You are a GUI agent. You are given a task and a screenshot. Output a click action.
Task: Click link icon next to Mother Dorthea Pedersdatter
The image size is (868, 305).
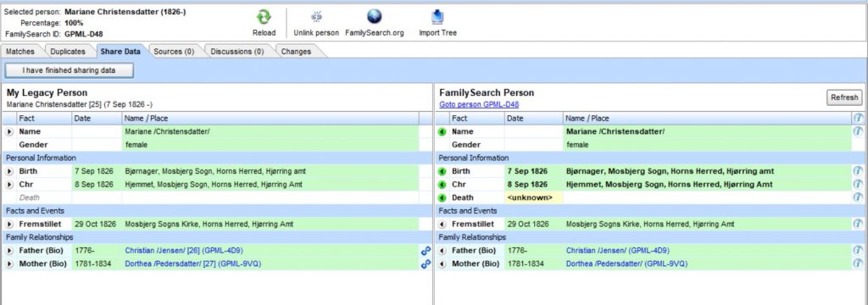[426, 264]
